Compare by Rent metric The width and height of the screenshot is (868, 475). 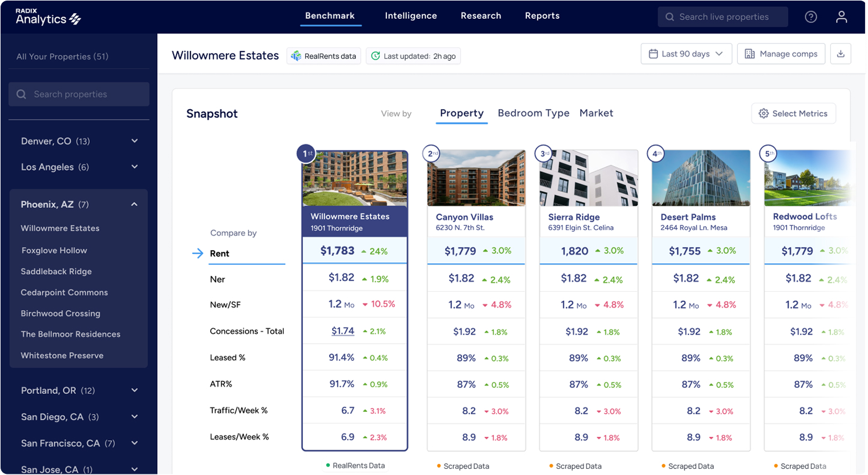[219, 253]
